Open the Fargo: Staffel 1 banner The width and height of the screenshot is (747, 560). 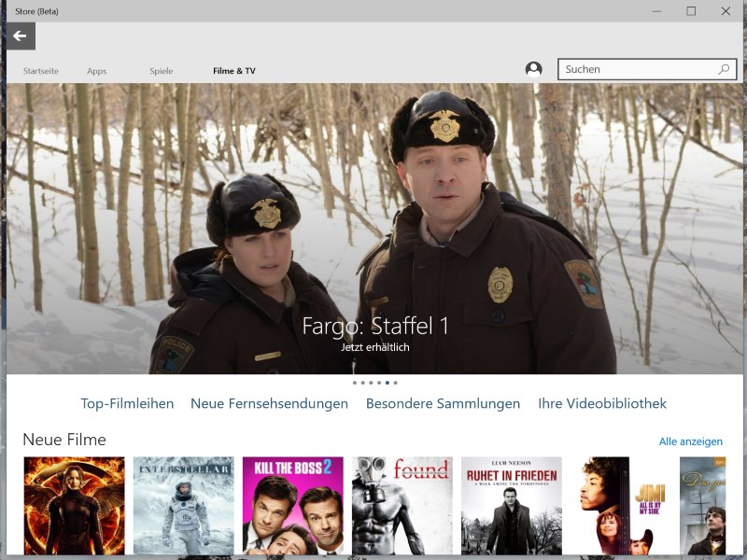click(374, 229)
